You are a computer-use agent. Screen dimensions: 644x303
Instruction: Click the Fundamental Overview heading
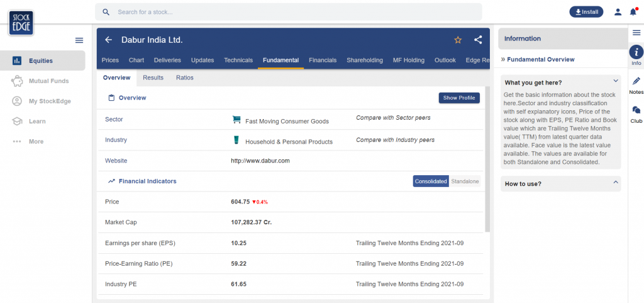click(x=540, y=60)
